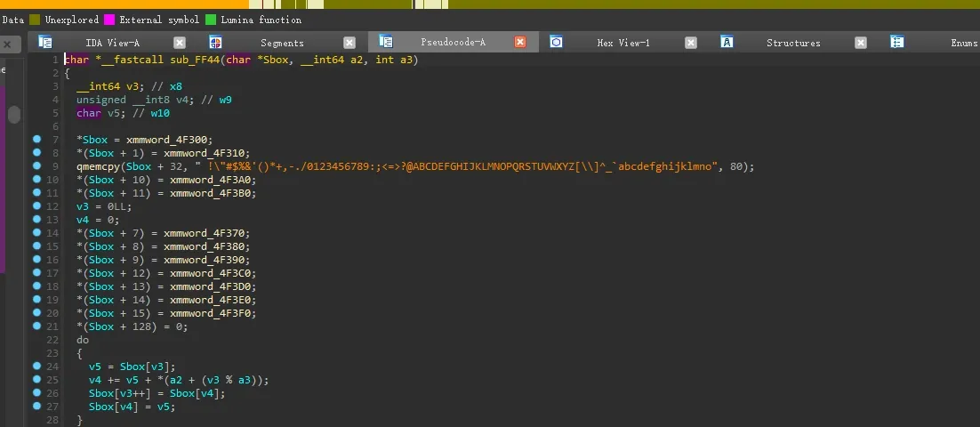This screenshot has height=427, width=980.
Task: Click the 'do' keyword on line 22
Action: tap(83, 340)
